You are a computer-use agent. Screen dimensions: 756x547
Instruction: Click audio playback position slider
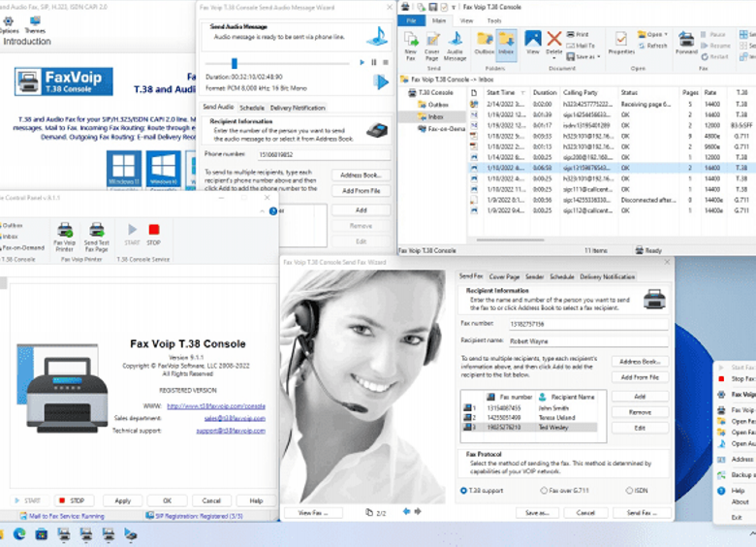click(235, 63)
